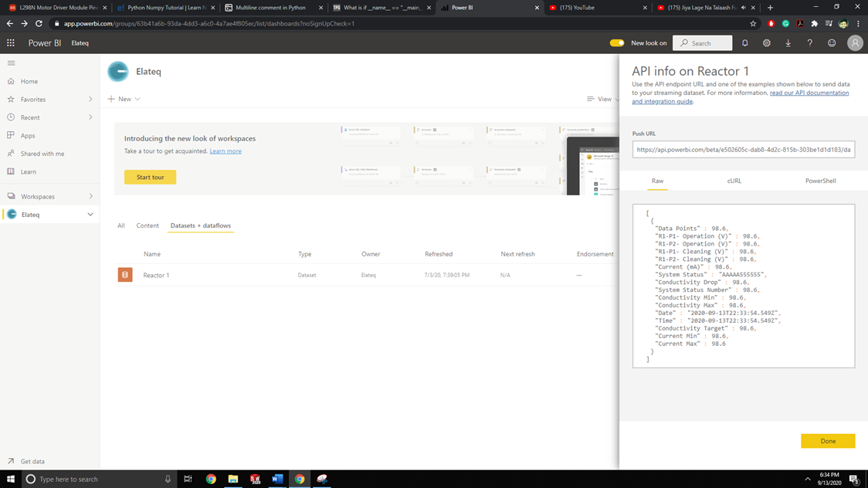The height and width of the screenshot is (488, 868).
Task: Click the Favorites star icon
Action: 11,100
